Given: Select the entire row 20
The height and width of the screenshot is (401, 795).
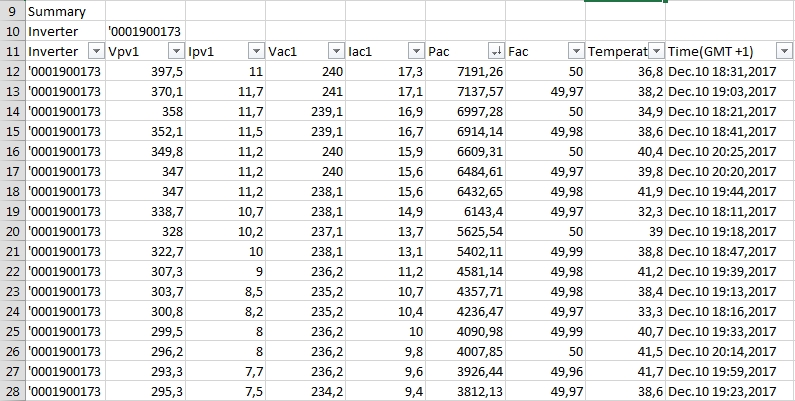Looking at the screenshot, I should click(12, 230).
